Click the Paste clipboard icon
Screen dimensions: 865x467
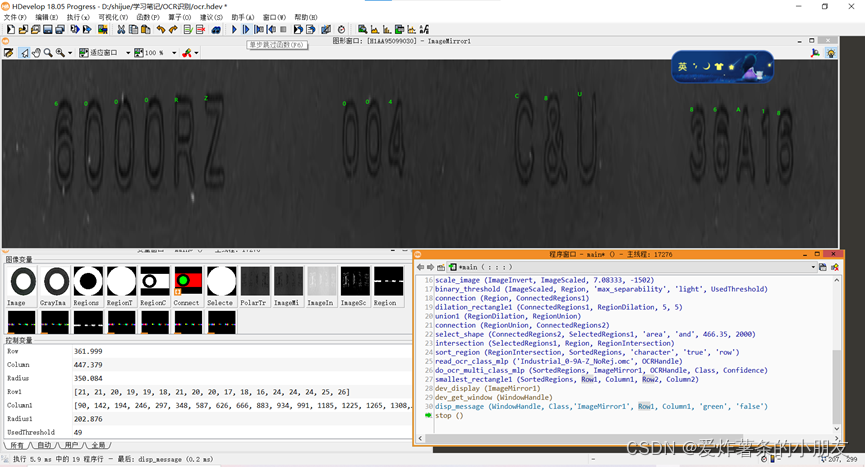click(145, 29)
